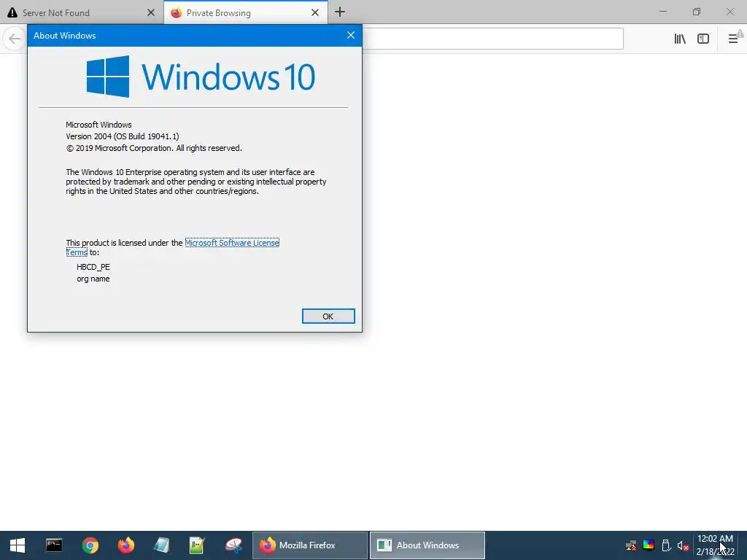Click the Firefox address bar
Screen dimensions: 747x560
[492, 39]
